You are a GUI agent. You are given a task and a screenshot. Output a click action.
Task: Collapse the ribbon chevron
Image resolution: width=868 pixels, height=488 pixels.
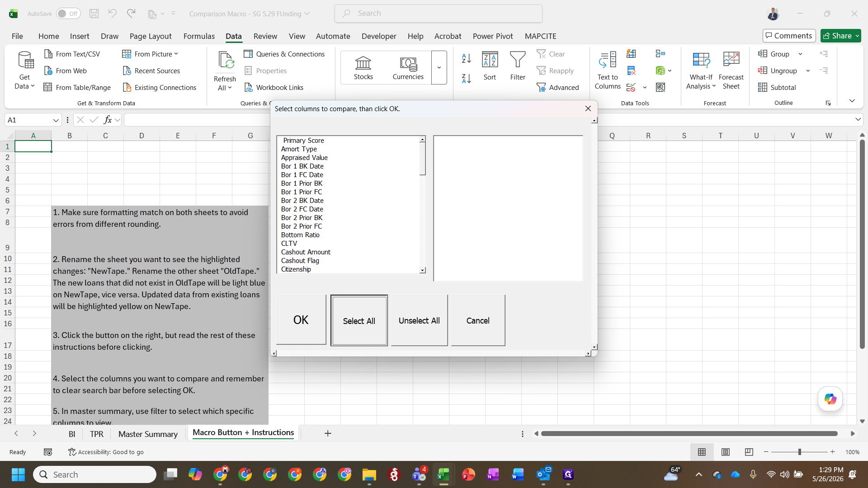click(x=852, y=101)
